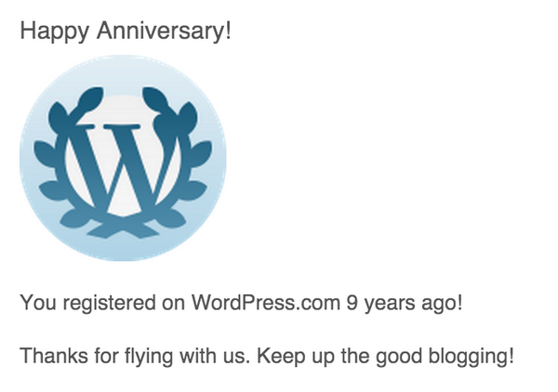
Task: Click the word "flying" in the last line
Action: coord(139,356)
